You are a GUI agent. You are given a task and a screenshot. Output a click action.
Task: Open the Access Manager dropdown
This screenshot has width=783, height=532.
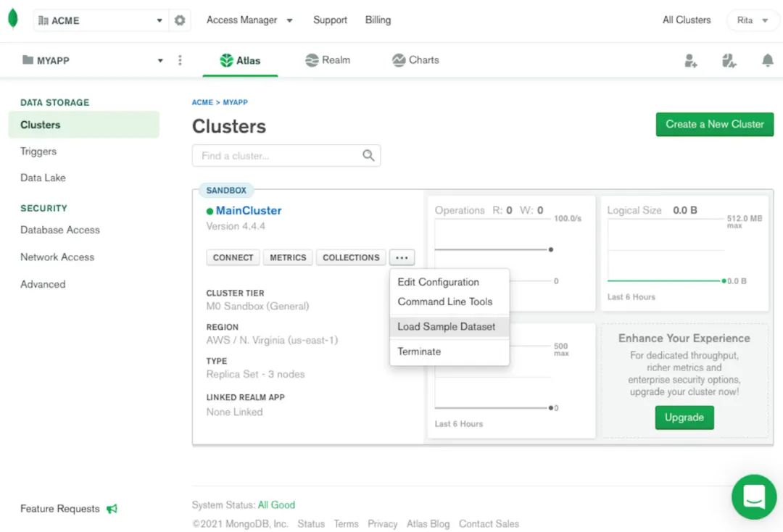[x=249, y=20]
